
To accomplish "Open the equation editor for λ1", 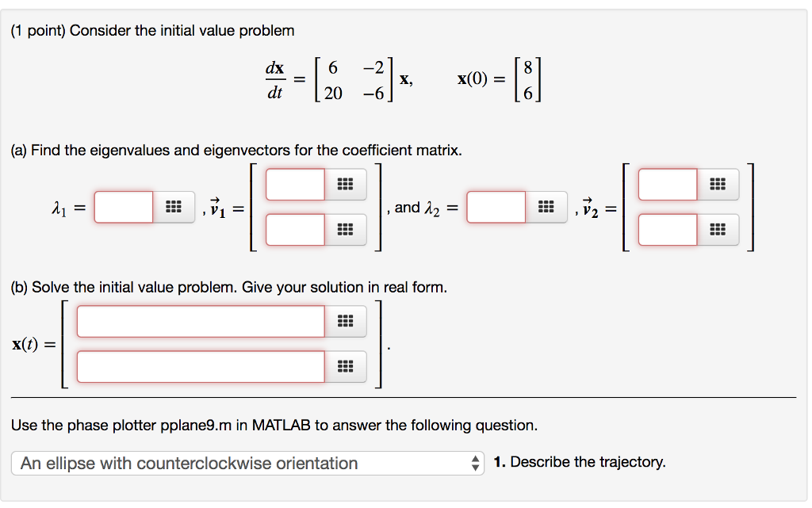I will (174, 206).
